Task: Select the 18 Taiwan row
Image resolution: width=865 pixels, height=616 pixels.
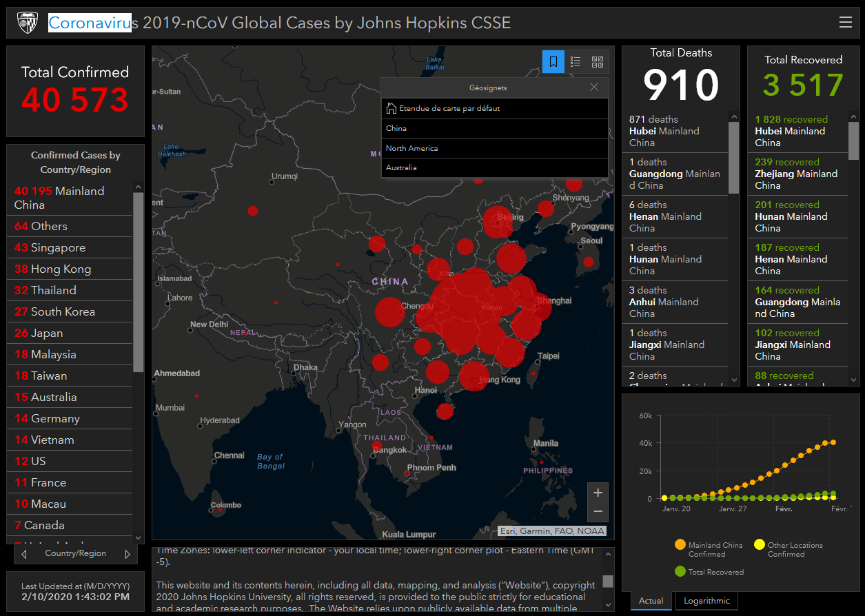Action: coord(70,376)
